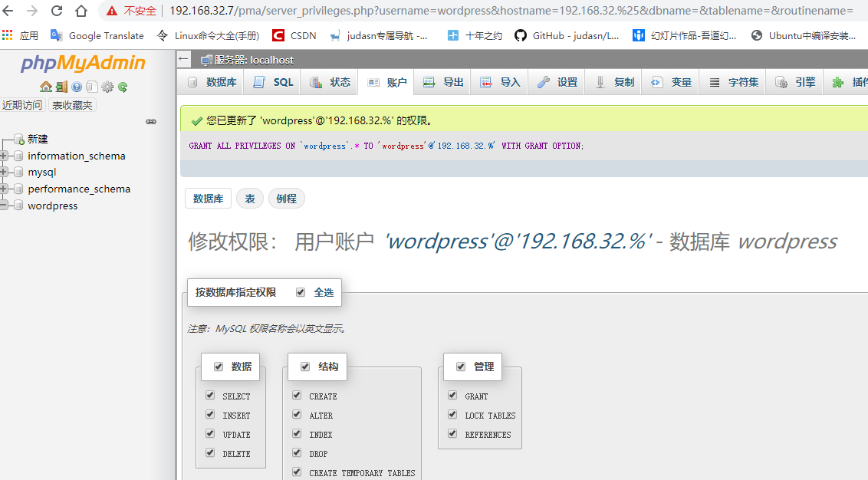Refresh navigation panel with green reload icon
Screen dimensions: 868x480
[123, 87]
